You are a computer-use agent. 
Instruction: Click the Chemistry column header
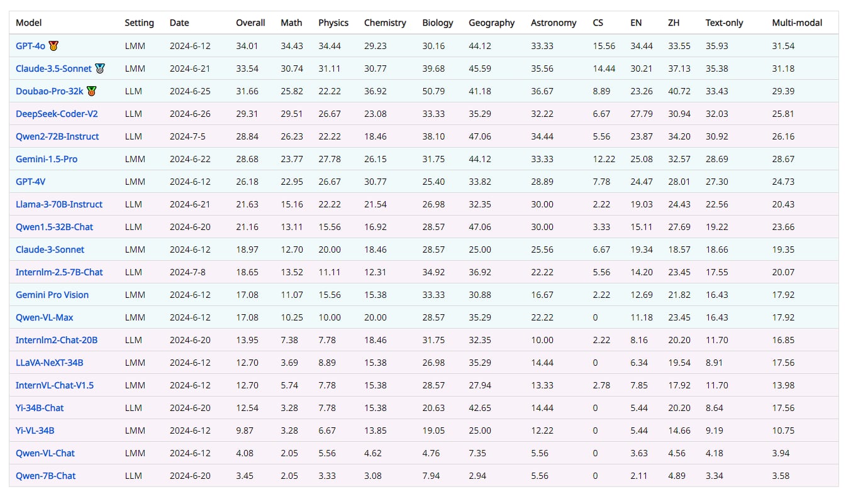pyautogui.click(x=385, y=23)
